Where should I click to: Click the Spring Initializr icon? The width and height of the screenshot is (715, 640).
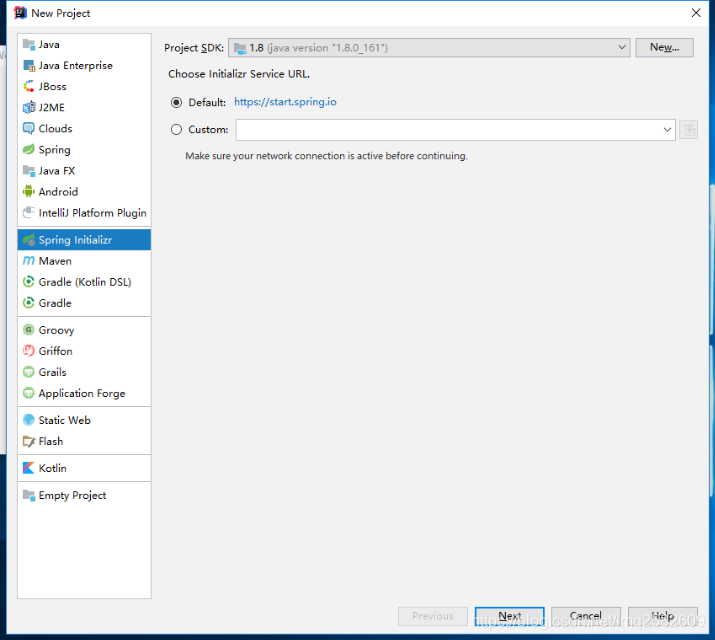click(29, 240)
